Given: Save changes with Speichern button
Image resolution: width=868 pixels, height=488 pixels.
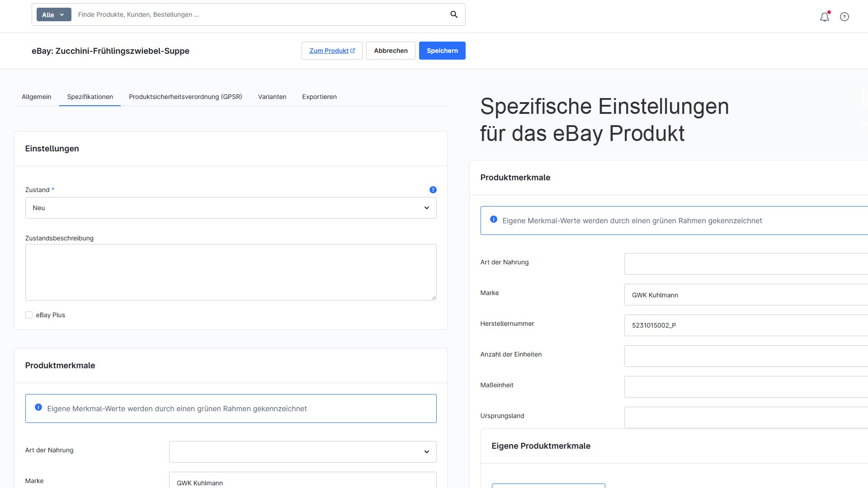Looking at the screenshot, I should pyautogui.click(x=442, y=51).
